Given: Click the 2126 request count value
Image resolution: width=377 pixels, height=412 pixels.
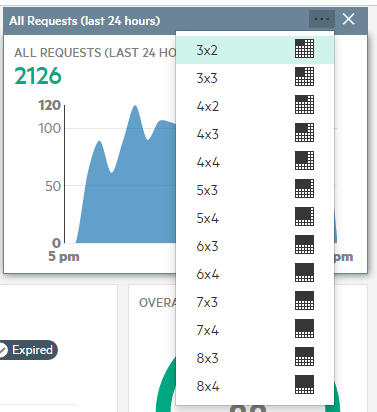Looking at the screenshot, I should 38,76.
